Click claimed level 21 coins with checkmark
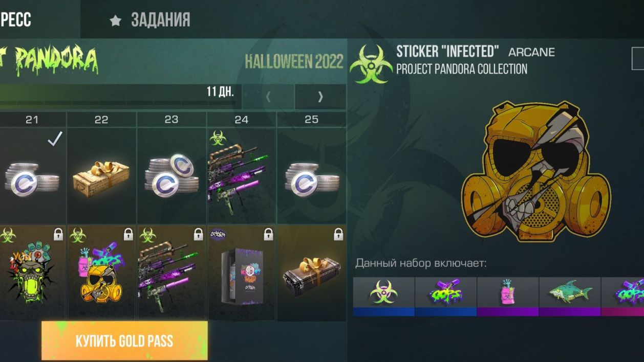Screen dimensions: 644x362 [x=32, y=175]
